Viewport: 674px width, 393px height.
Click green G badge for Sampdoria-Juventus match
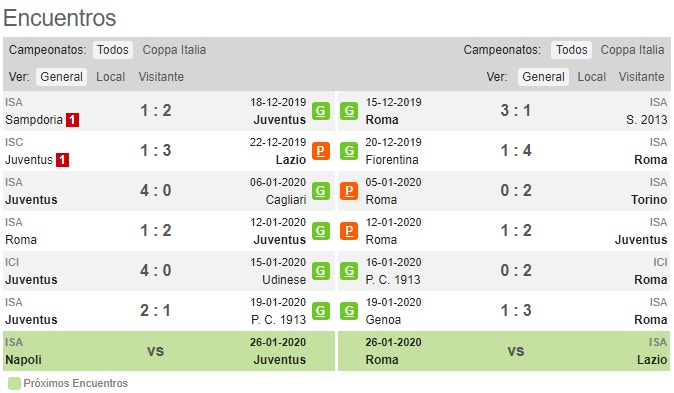tap(321, 111)
